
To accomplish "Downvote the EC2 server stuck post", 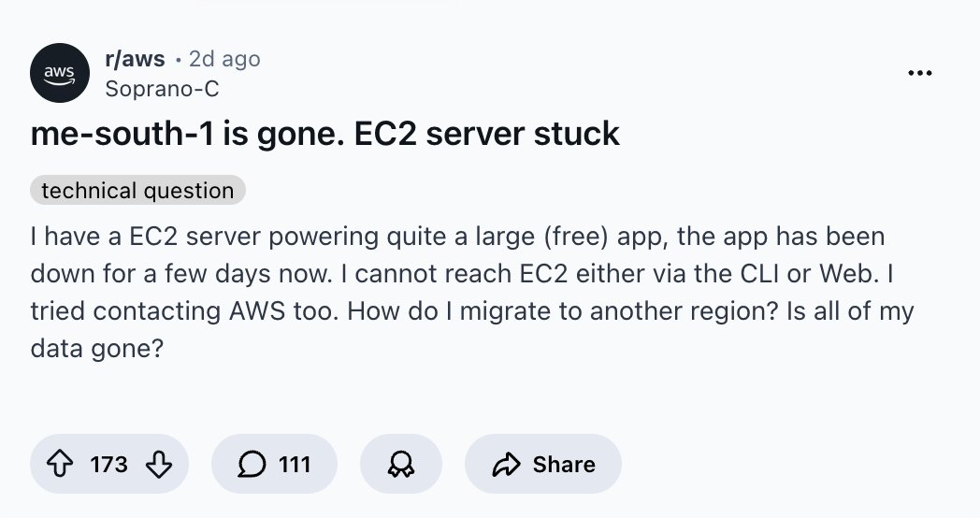I will 160,465.
